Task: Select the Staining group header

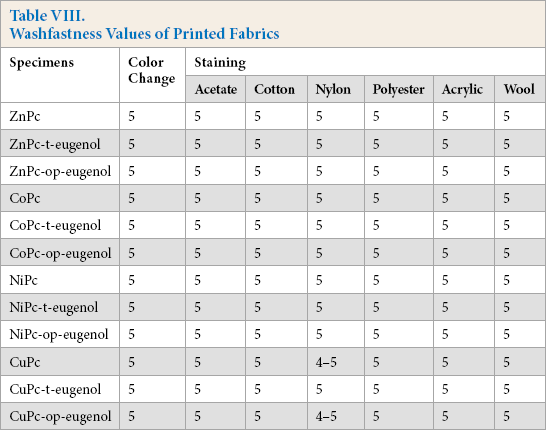Action: click(220, 63)
